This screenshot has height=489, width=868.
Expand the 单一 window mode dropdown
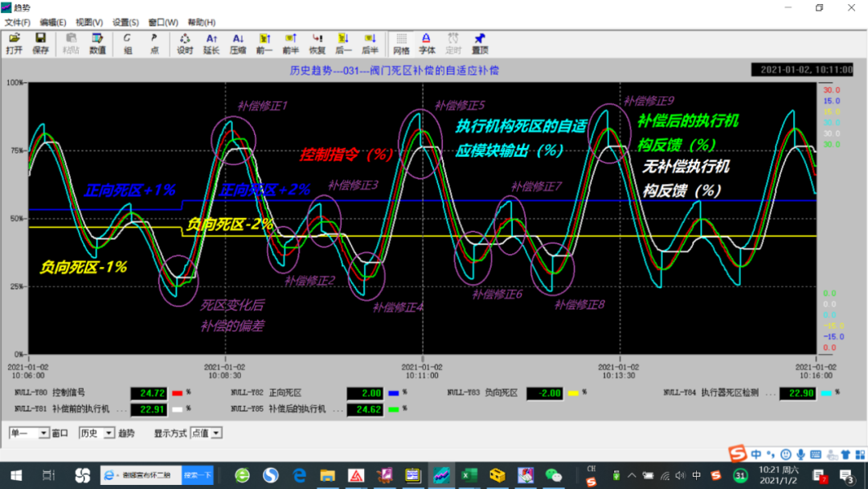point(44,434)
